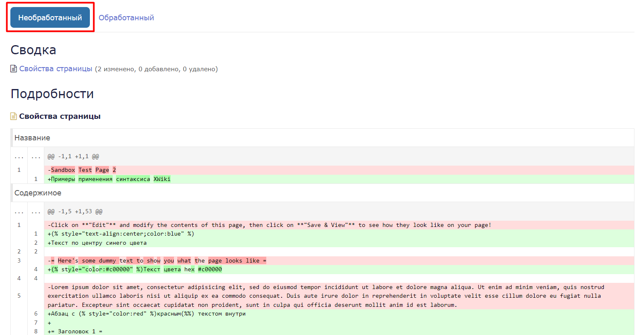Click hunk header @@ -1,5 +1,53 @@

pyautogui.click(x=75, y=212)
